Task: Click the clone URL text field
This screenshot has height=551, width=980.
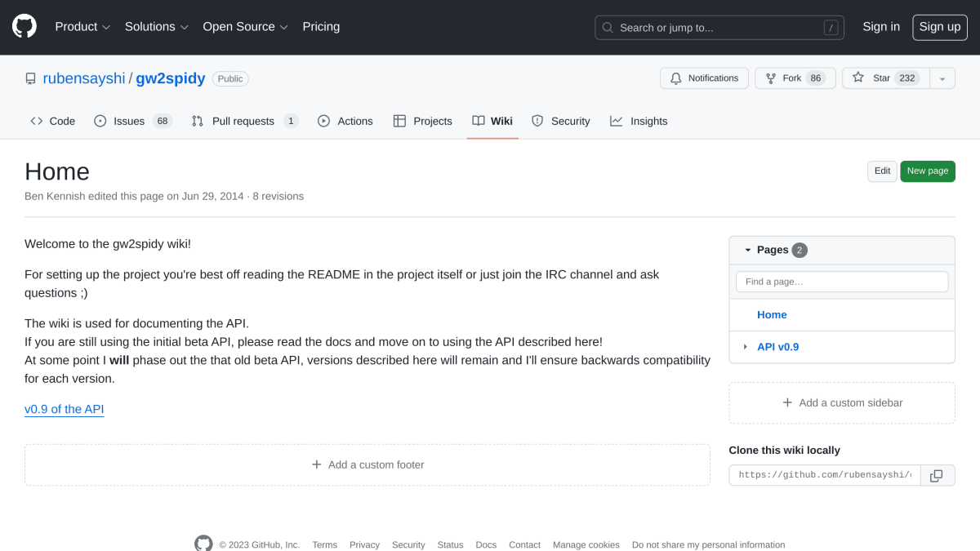Action: click(x=825, y=475)
